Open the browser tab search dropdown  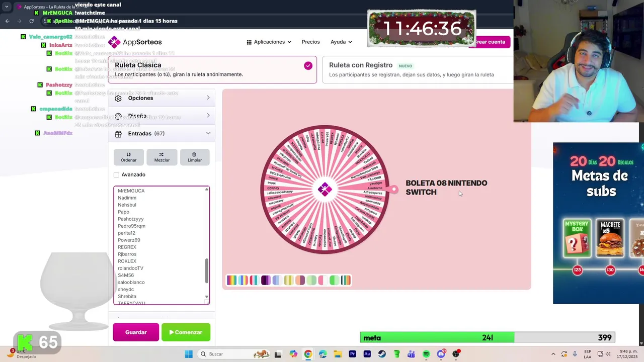click(7, 7)
